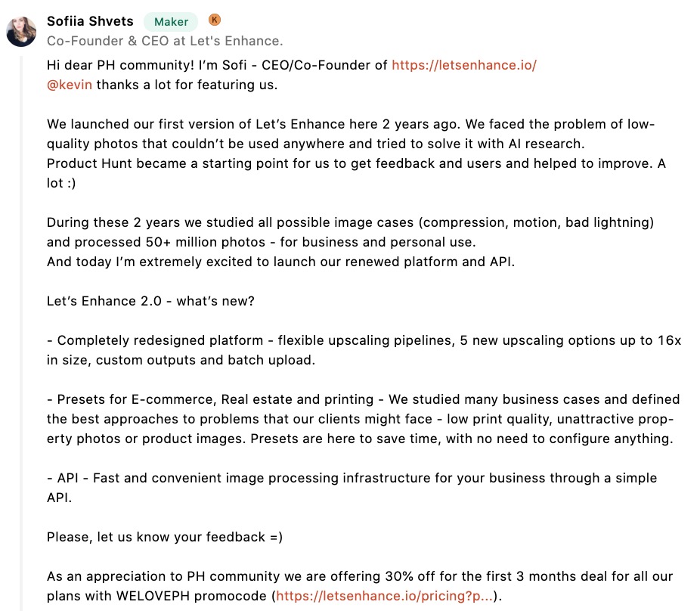700x611 pixels.
Task: Click the 'Completely redesigned platform' bullet
Action: coord(364,350)
